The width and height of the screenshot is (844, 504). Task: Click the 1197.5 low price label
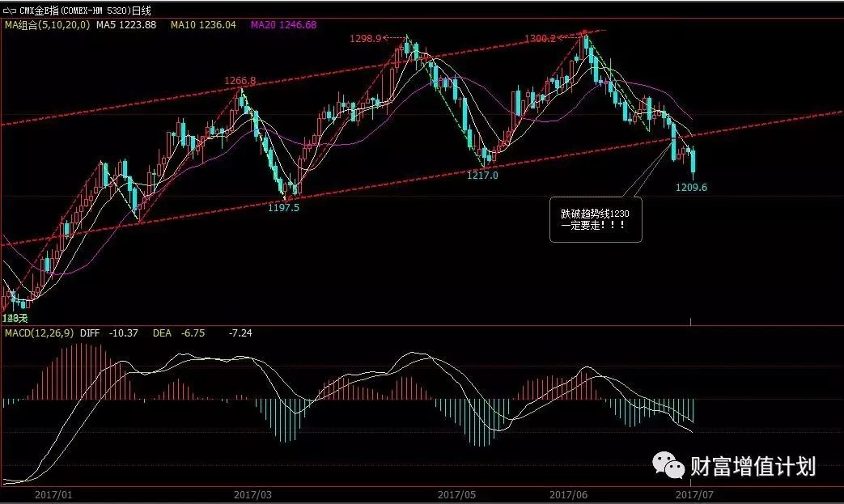point(283,208)
